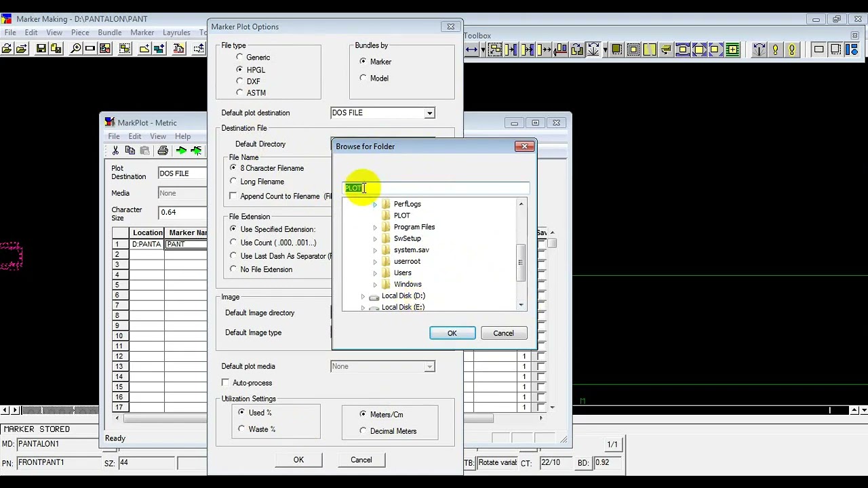Viewport: 868px width, 488px height.
Task: Click the empty rectangle view icon in Toolbox
Action: (818, 49)
